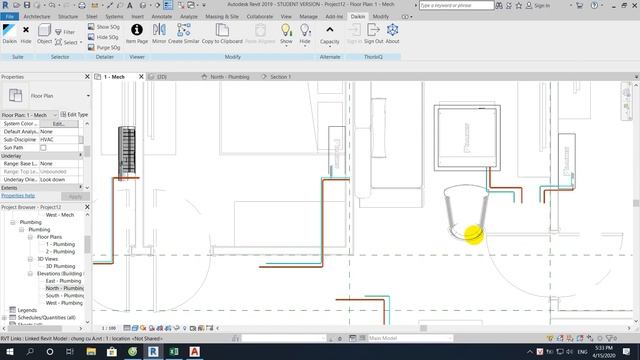640x360 pixels.
Task: Click Sign In in the title bar
Action: click(x=538, y=5)
